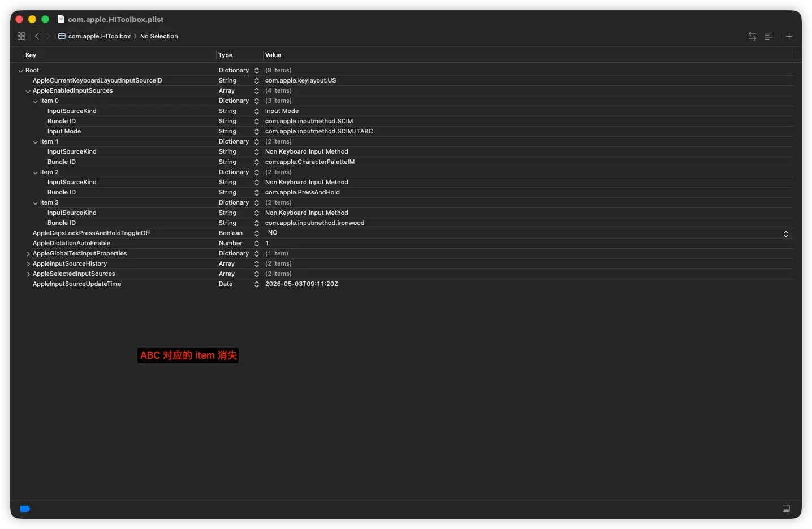Change type stepper for AppleInputSourceUpdateTime
812x529 pixels.
point(257,284)
